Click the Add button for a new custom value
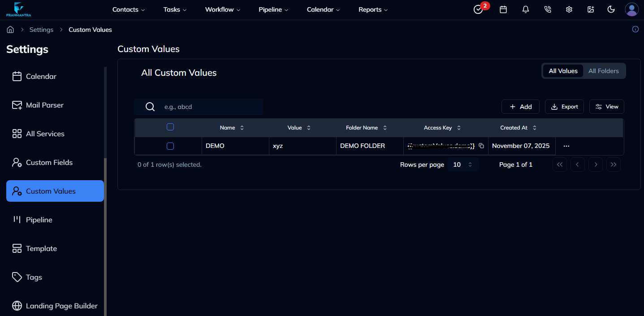 click(x=520, y=107)
